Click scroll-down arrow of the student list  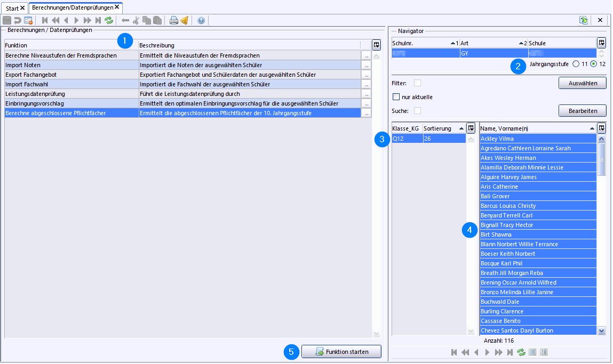602,331
